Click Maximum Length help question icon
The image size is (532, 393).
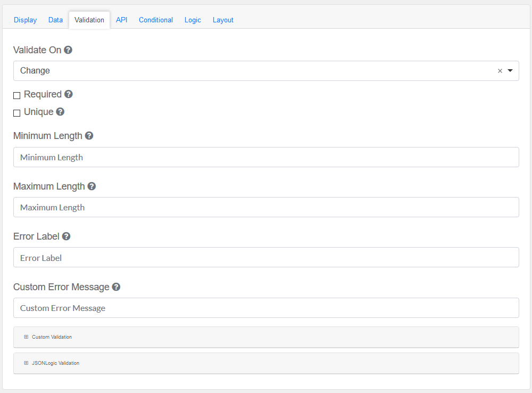[x=92, y=186]
